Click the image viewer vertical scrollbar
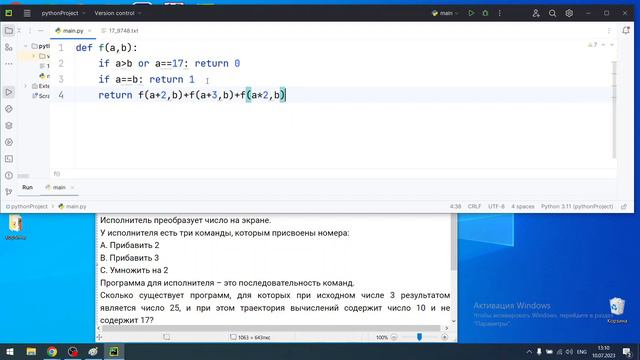This screenshot has width=640, height=360. pos(453,243)
